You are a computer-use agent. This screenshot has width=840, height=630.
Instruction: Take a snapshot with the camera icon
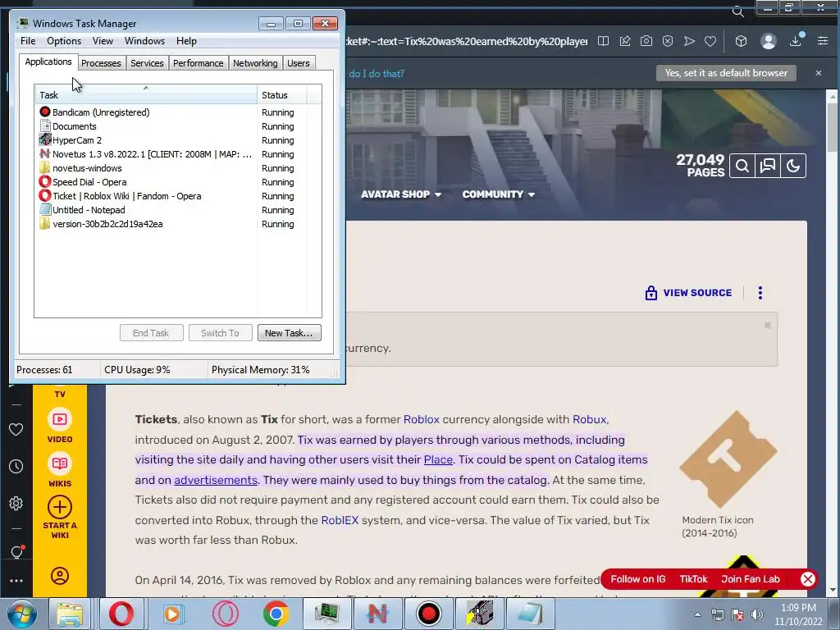(x=646, y=41)
